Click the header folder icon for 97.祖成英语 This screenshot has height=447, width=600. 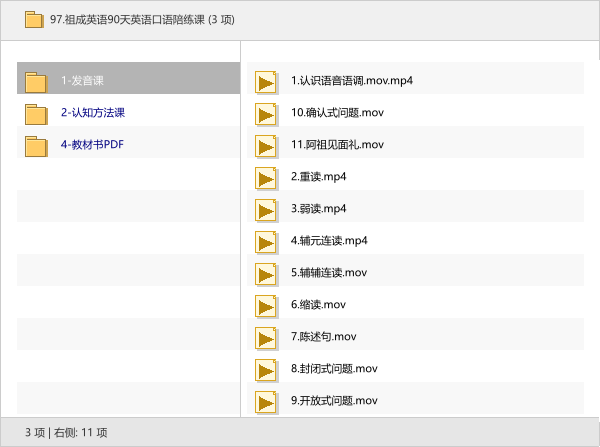click(x=34, y=19)
